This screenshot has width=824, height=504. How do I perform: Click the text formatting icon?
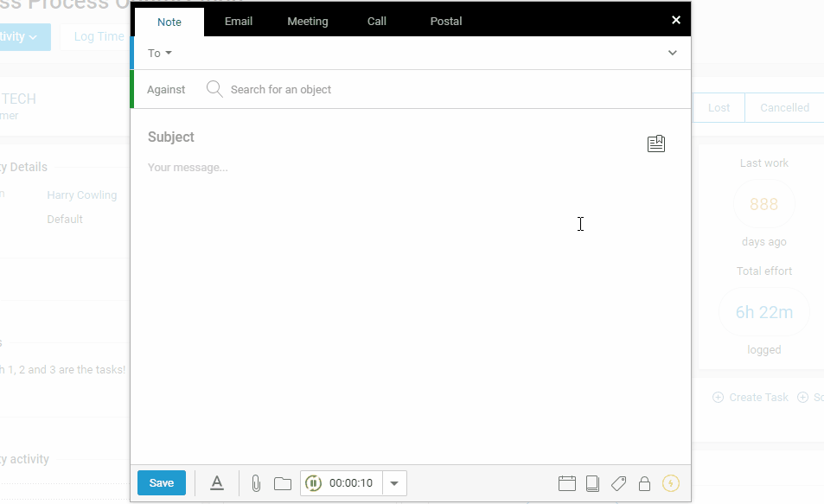217,483
